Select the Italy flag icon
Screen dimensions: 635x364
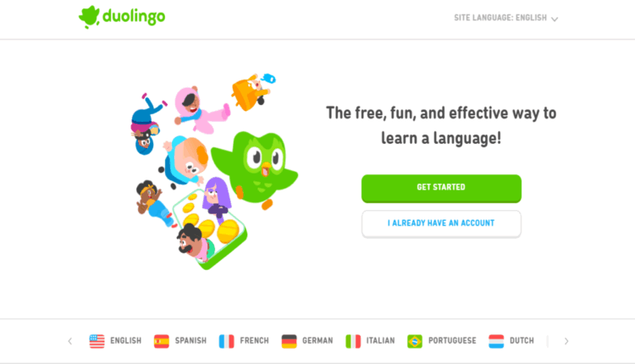pos(353,341)
